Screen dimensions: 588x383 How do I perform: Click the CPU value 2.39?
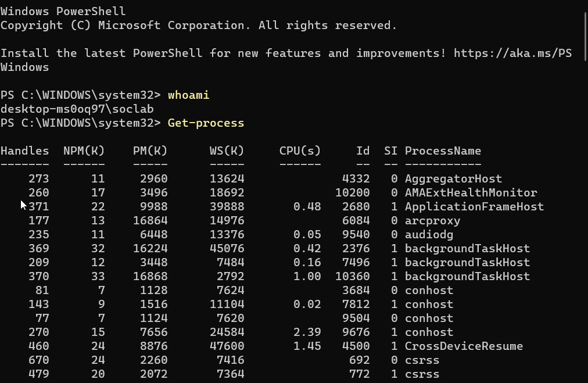[307, 332]
